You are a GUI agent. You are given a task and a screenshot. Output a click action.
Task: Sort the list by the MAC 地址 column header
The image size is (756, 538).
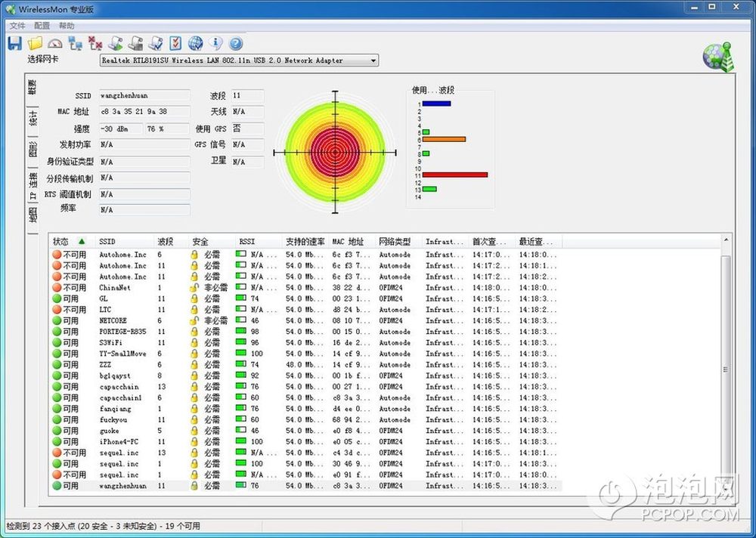[x=352, y=242]
